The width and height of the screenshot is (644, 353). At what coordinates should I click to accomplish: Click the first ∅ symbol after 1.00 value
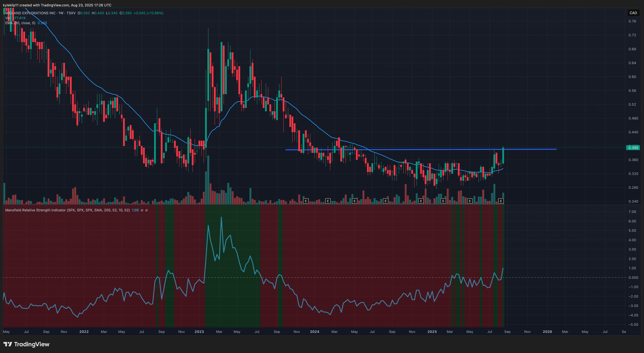click(x=142, y=210)
